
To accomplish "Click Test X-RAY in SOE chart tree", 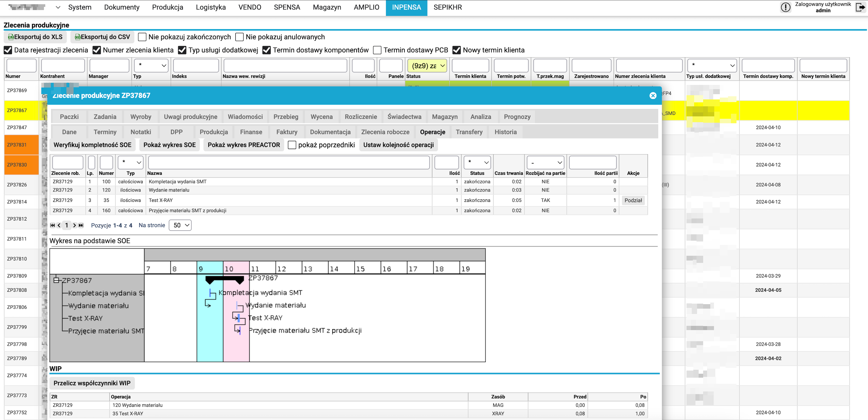I will point(85,318).
